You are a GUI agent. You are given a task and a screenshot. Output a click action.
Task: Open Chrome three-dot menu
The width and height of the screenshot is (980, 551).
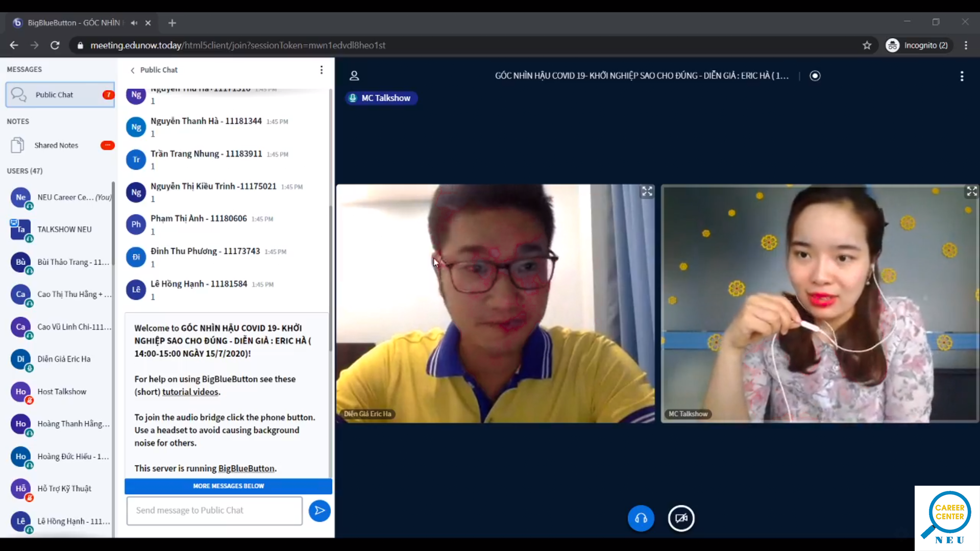pos(966,45)
